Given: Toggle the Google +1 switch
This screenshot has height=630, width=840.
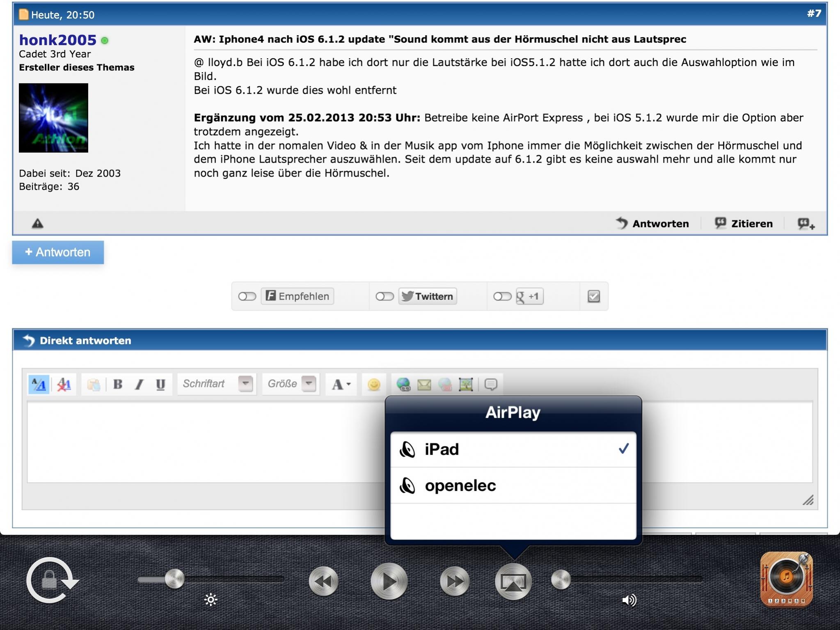Looking at the screenshot, I should [x=502, y=296].
